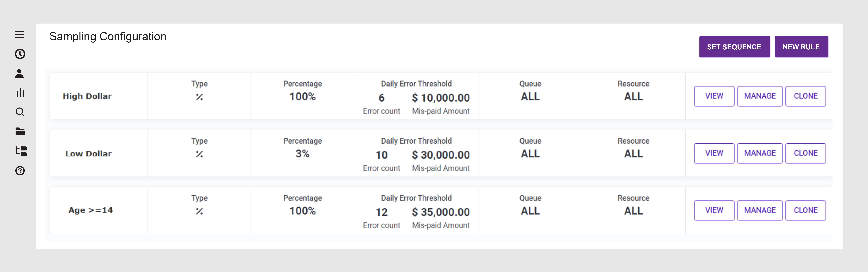This screenshot has height=272, width=868.
Task: Click Error count label in High Dollar row
Action: (x=381, y=111)
